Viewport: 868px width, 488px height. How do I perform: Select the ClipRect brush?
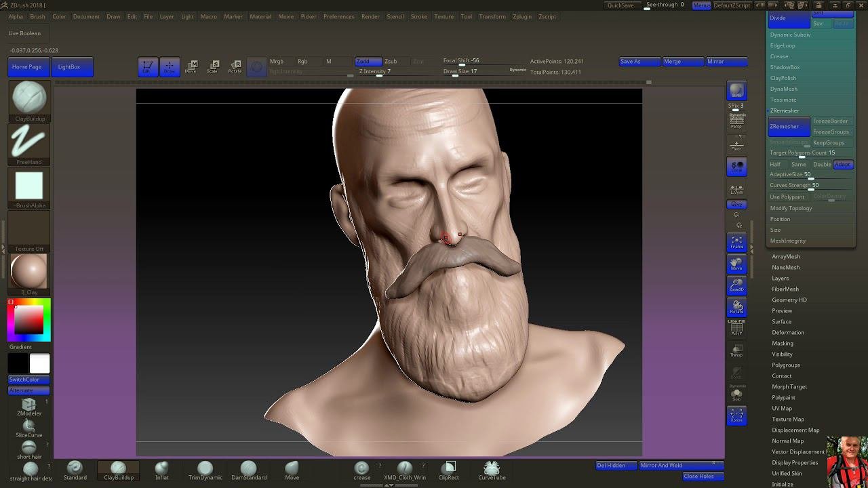(448, 469)
